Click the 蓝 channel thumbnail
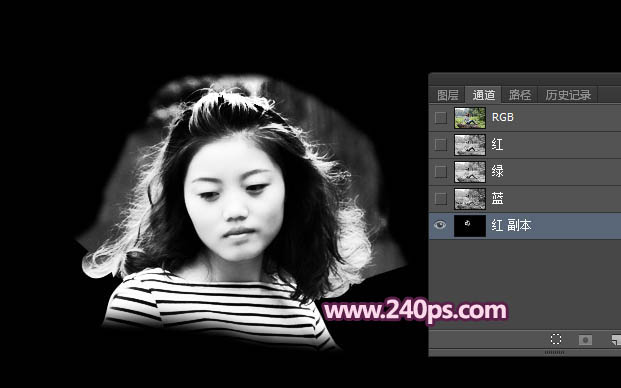 coord(470,198)
